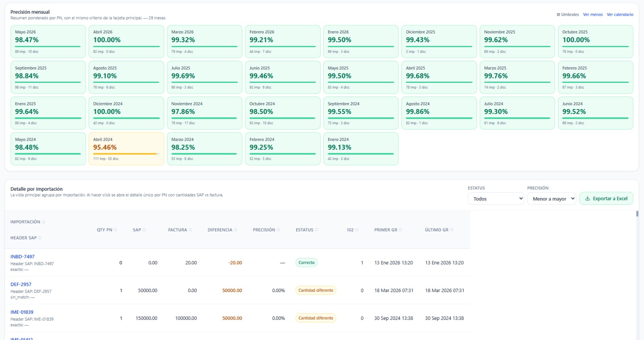The width and height of the screenshot is (644, 340).
Task: Open the Precisión sort dropdown
Action: pos(551,198)
